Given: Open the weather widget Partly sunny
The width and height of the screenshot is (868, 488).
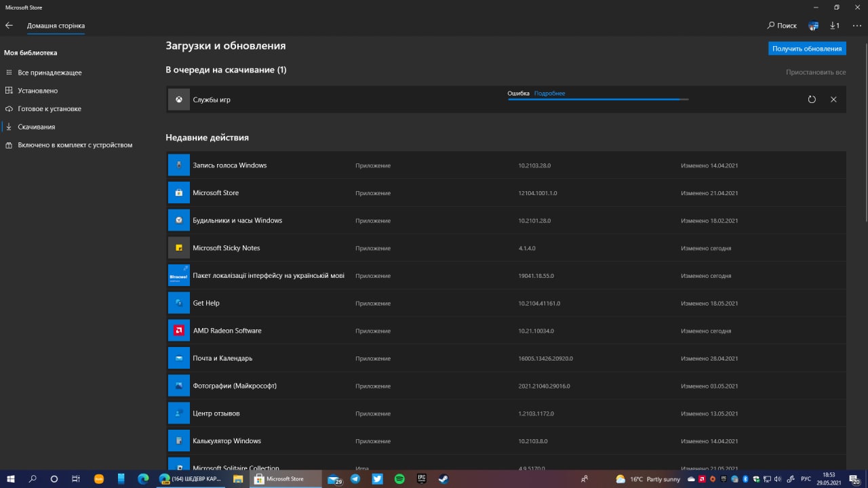Looking at the screenshot, I should click(648, 479).
